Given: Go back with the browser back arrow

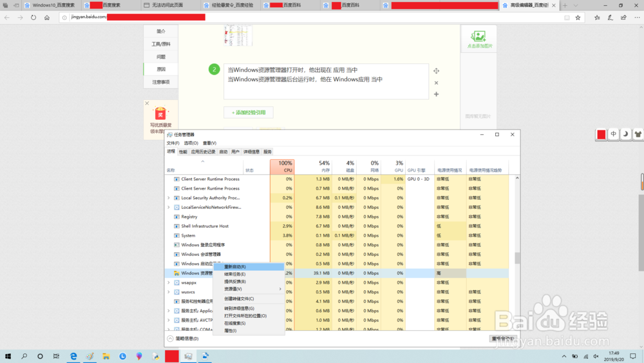Looking at the screenshot, I should pos(7,17).
